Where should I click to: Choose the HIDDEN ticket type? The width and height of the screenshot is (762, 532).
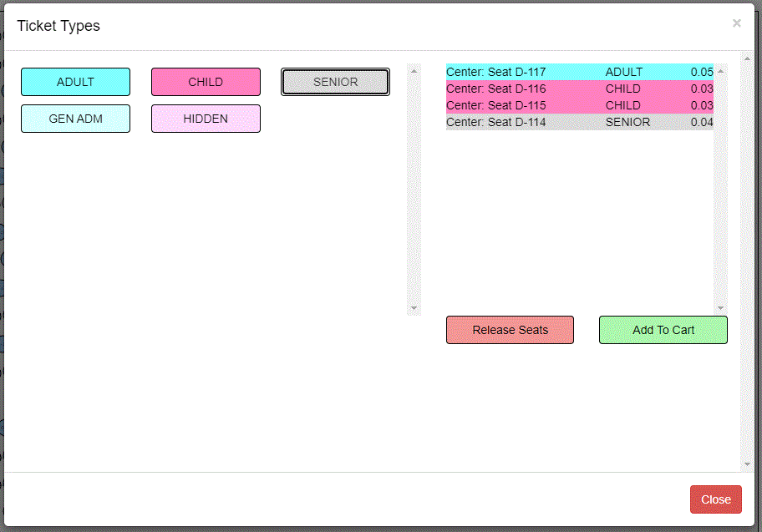click(x=206, y=119)
